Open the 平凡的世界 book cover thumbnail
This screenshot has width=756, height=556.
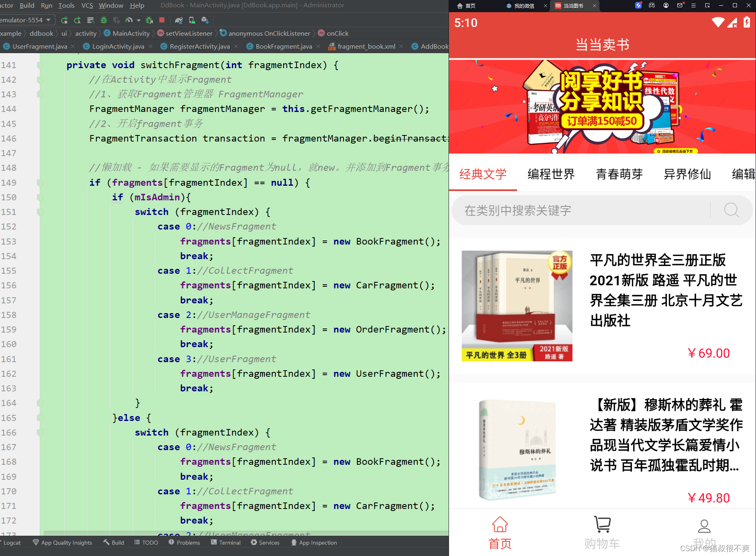pos(517,306)
